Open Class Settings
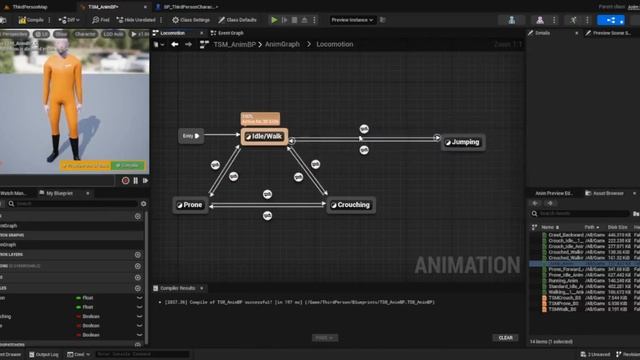The width and height of the screenshot is (640, 360). 191,20
